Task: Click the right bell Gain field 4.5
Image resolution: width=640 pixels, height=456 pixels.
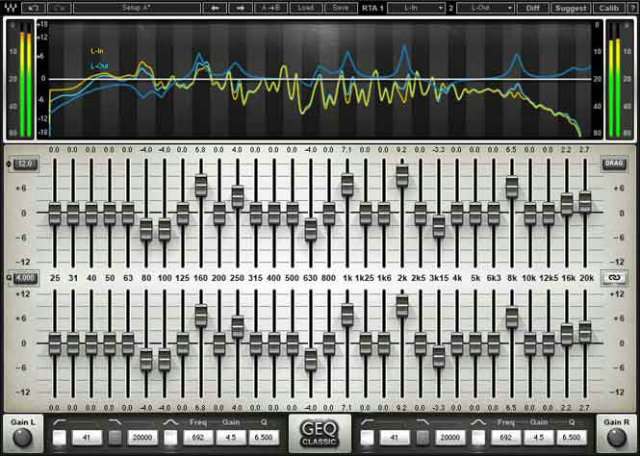Action: point(538,438)
